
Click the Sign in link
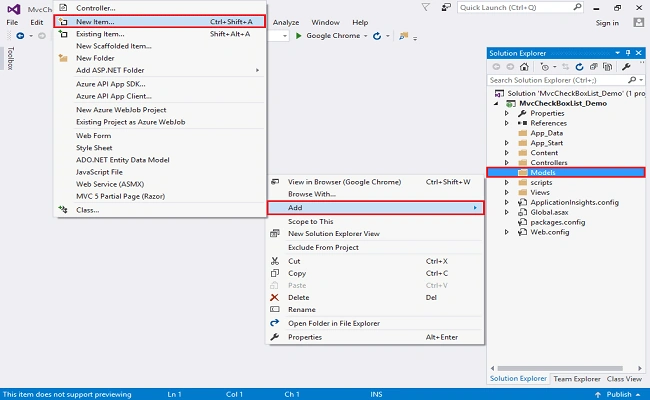607,23
